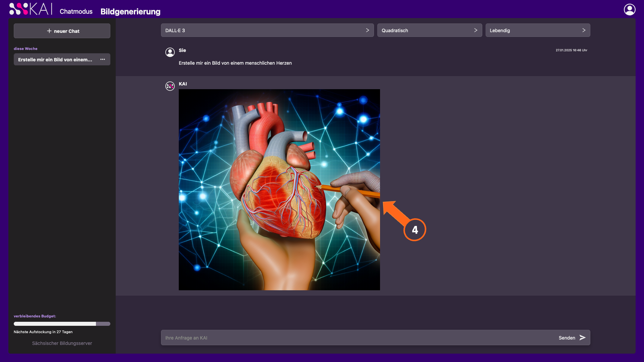
Task: Click the user avatar icon beside Sie
Action: click(170, 52)
